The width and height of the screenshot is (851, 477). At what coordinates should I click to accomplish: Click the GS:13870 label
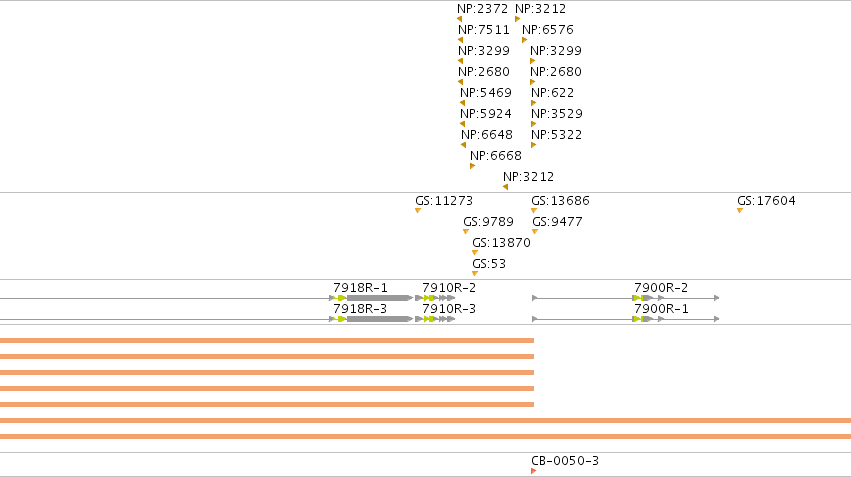point(501,243)
